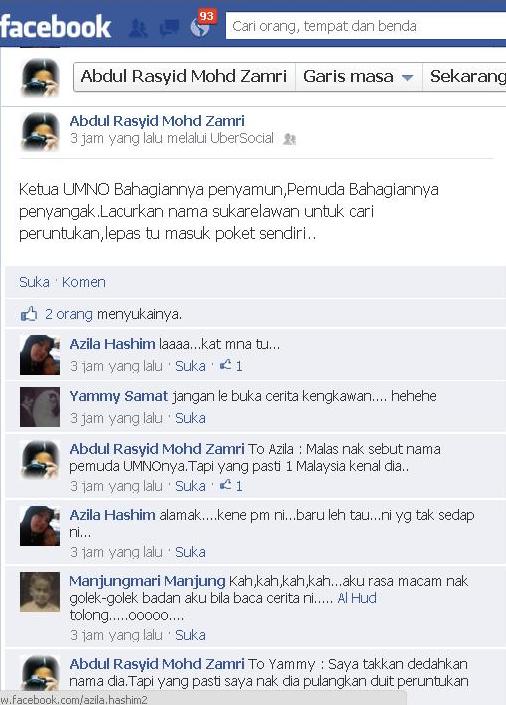The width and height of the screenshot is (506, 705).
Task: Open friend requests icon in header
Action: 138,28
